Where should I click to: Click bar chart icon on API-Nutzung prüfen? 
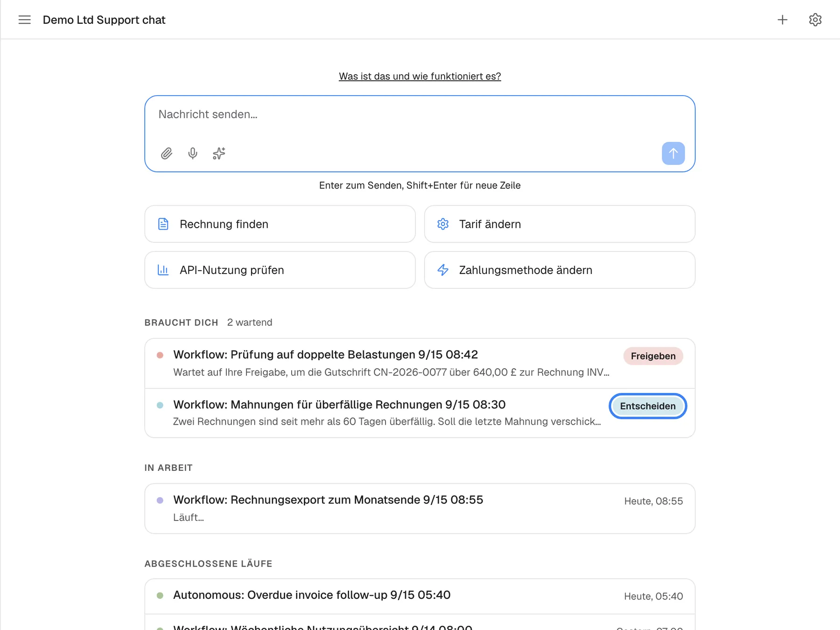(x=163, y=270)
